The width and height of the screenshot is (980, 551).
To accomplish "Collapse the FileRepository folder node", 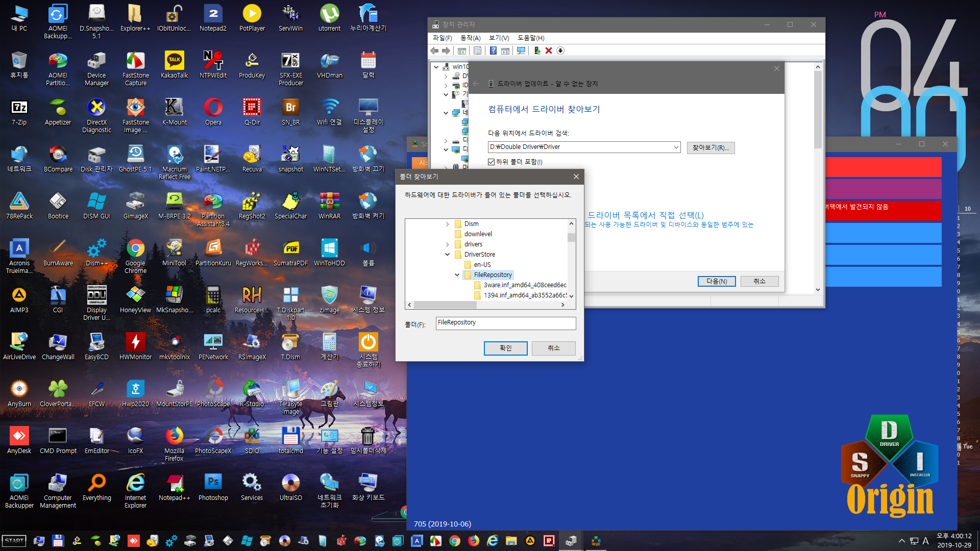I will 457,275.
